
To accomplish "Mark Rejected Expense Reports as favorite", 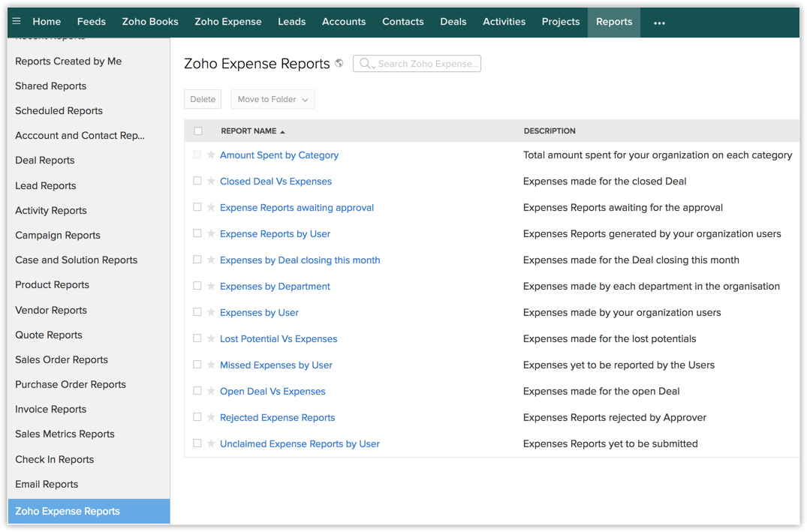I will (x=211, y=417).
